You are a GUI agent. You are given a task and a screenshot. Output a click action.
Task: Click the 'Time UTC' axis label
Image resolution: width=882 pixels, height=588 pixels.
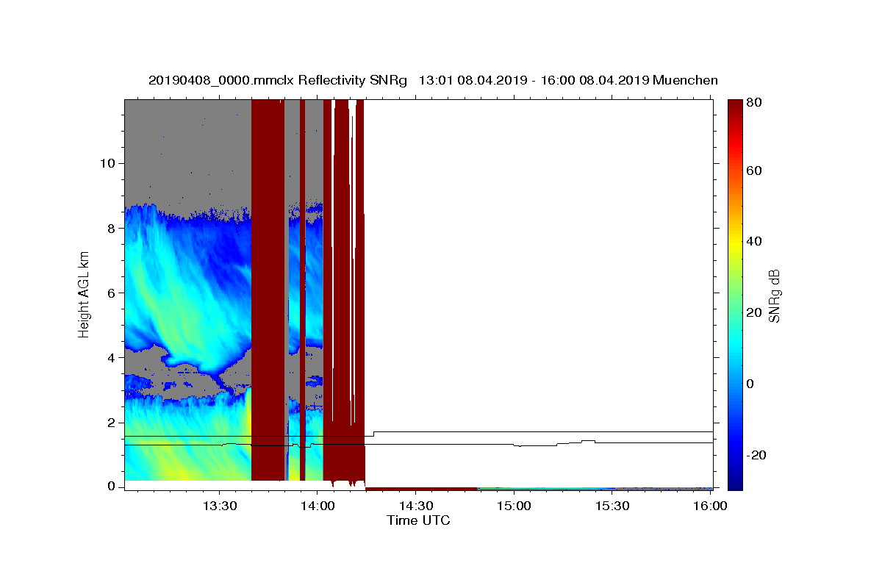point(418,520)
